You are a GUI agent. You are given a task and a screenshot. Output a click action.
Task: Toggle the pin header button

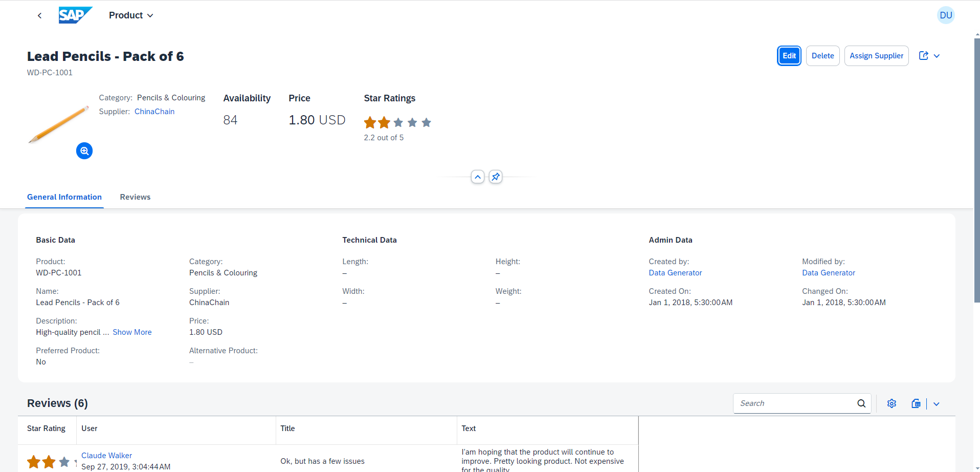coord(495,177)
